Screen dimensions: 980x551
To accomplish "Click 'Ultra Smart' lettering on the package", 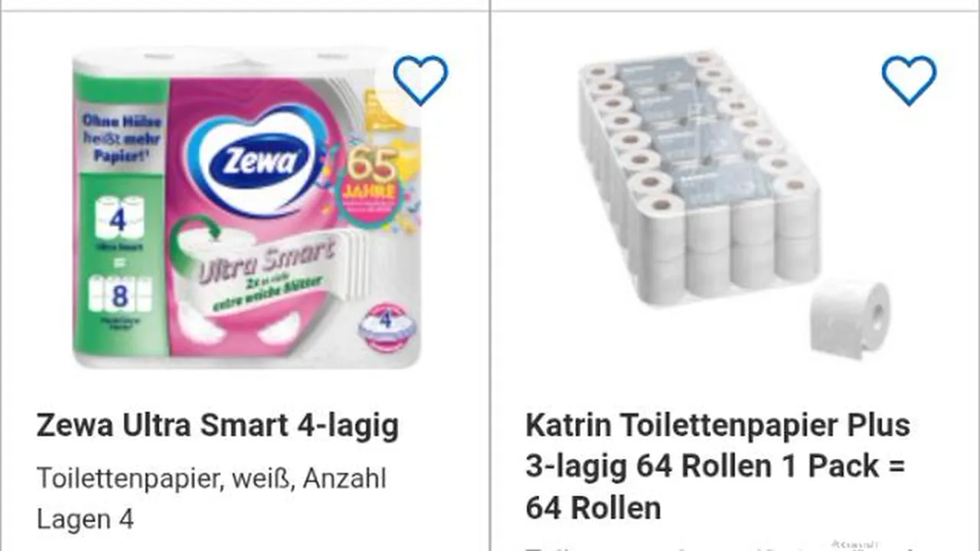I will click(267, 260).
